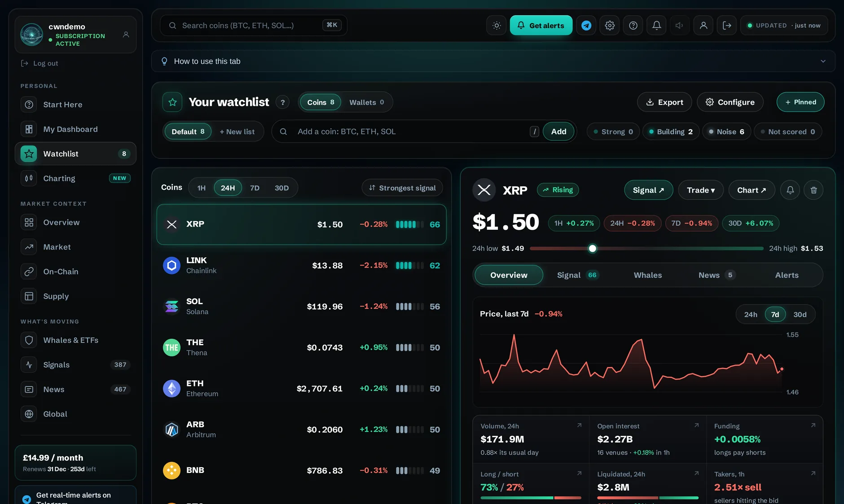Open the Alerts tab in XRP panel
The image size is (844, 504).
coord(787,275)
